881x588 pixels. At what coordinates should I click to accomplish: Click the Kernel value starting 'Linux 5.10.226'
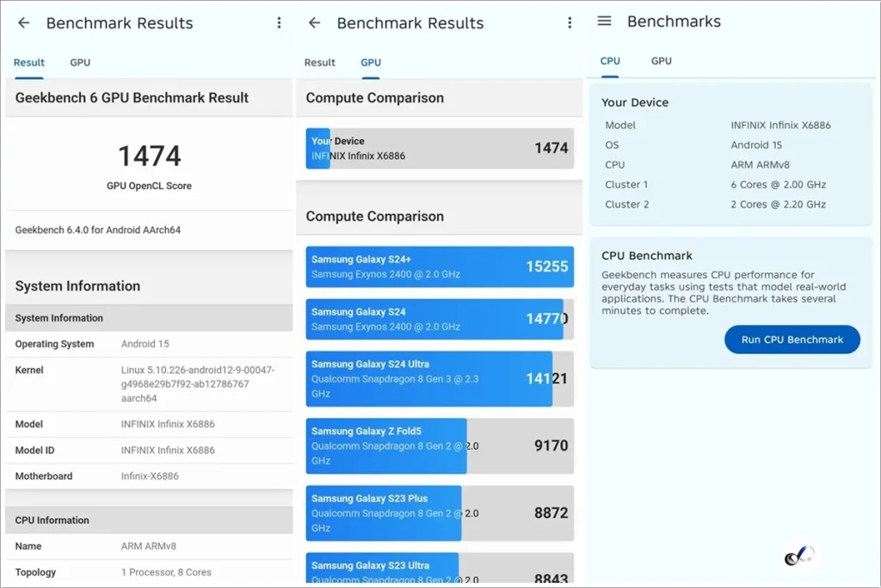(198, 384)
